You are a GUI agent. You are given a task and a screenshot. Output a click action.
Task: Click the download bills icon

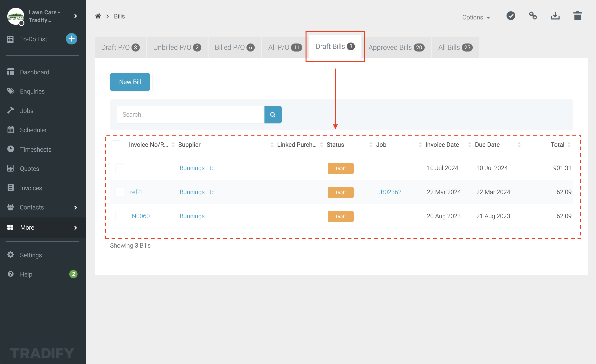coord(555,16)
